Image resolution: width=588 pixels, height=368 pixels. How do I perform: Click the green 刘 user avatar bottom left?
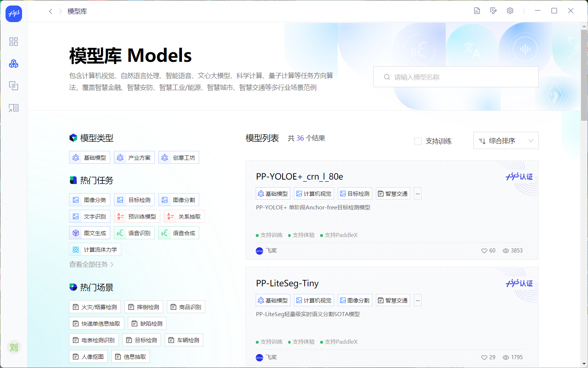coord(14,347)
